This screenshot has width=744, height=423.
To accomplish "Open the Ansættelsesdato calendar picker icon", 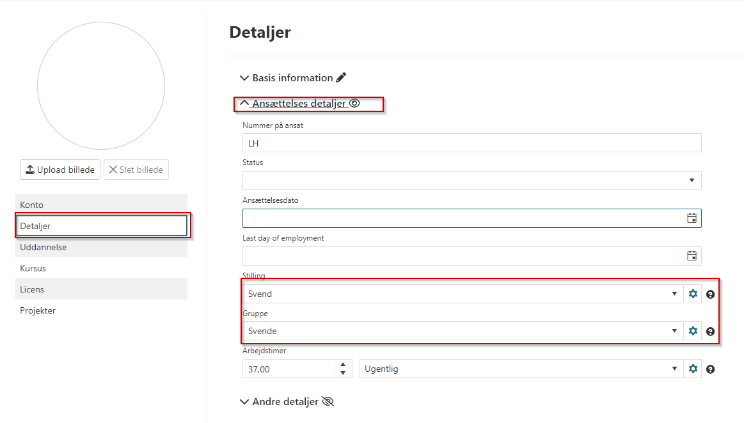I will [x=691, y=218].
